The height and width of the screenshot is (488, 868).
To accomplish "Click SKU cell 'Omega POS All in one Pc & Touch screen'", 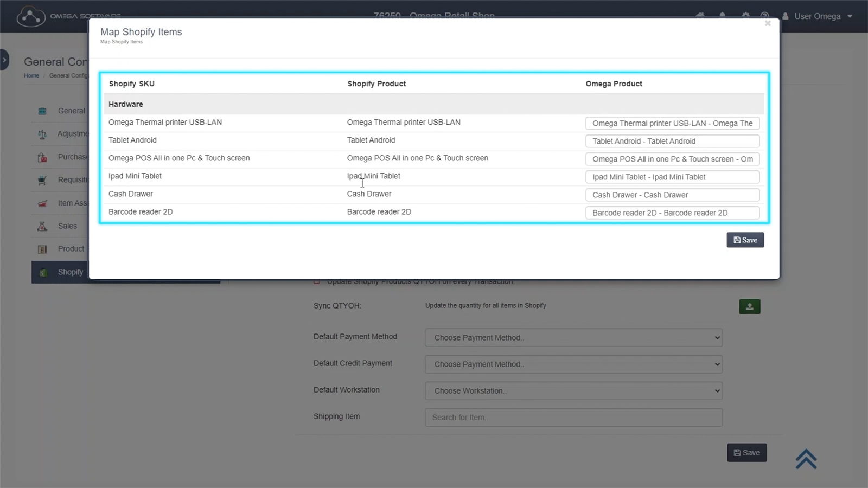I will (179, 158).
